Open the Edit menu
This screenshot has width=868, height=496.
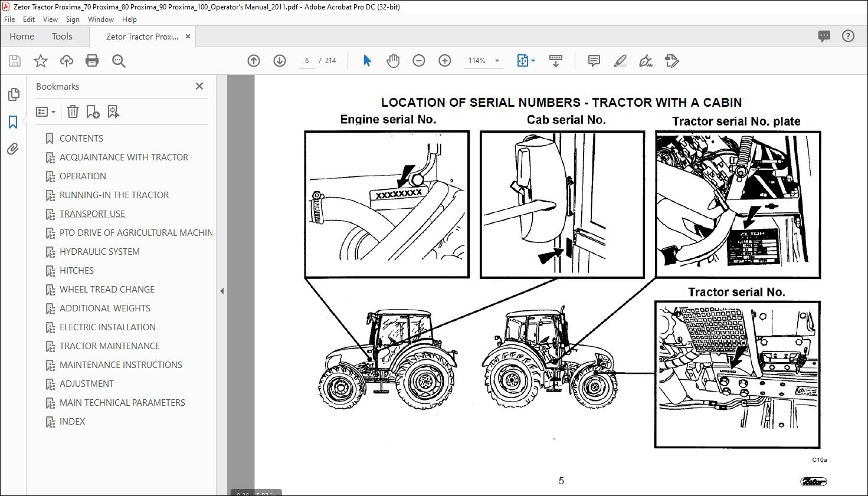pyautogui.click(x=29, y=19)
